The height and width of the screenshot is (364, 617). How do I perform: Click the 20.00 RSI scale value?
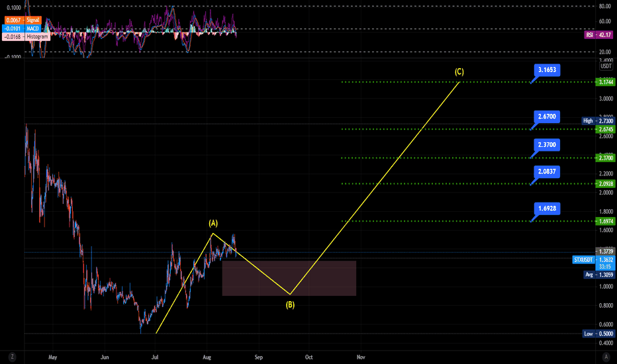tap(605, 52)
